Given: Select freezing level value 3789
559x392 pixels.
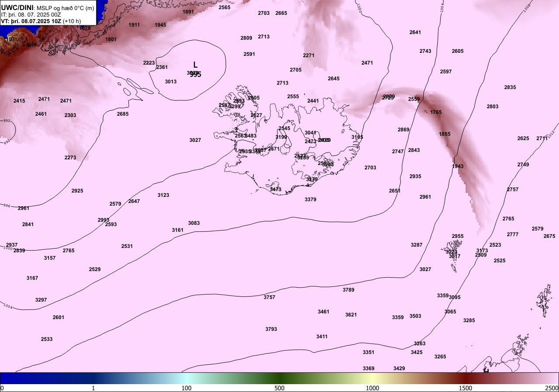Looking at the screenshot, I should [x=349, y=290].
